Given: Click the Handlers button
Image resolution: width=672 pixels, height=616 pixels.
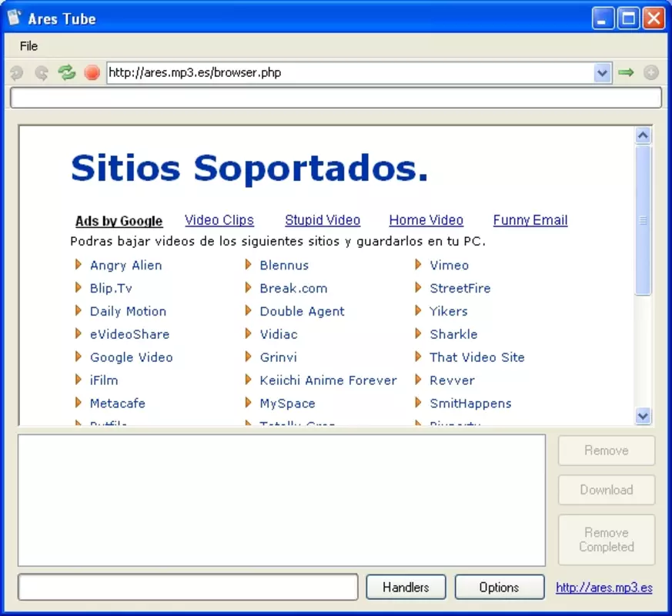Looking at the screenshot, I should (x=406, y=587).
